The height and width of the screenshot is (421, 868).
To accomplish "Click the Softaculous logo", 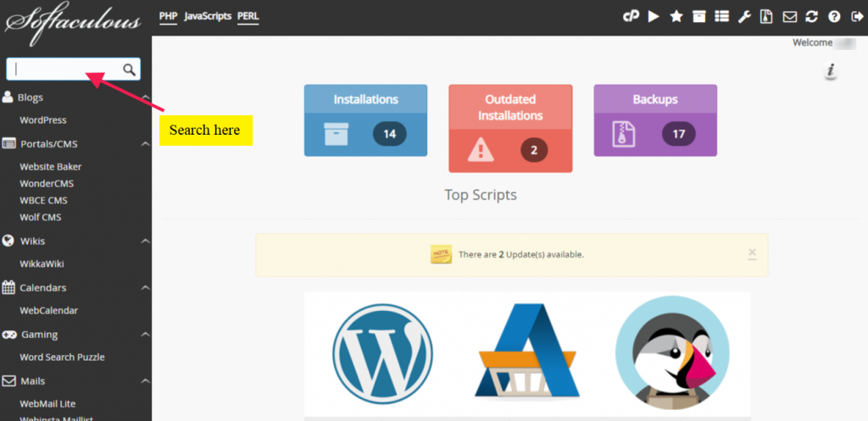I will click(74, 21).
